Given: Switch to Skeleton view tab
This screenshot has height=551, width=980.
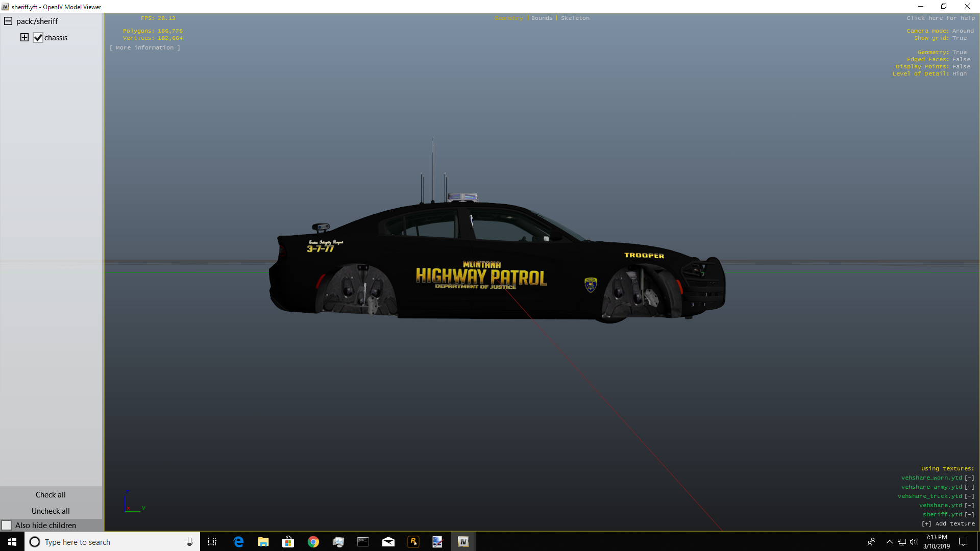Looking at the screenshot, I should click(575, 18).
